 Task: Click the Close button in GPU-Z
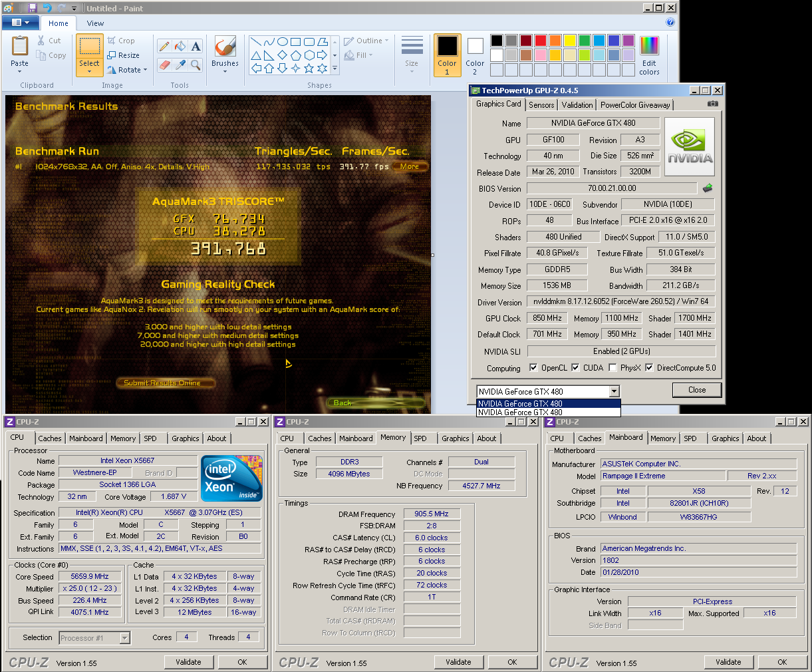(697, 390)
